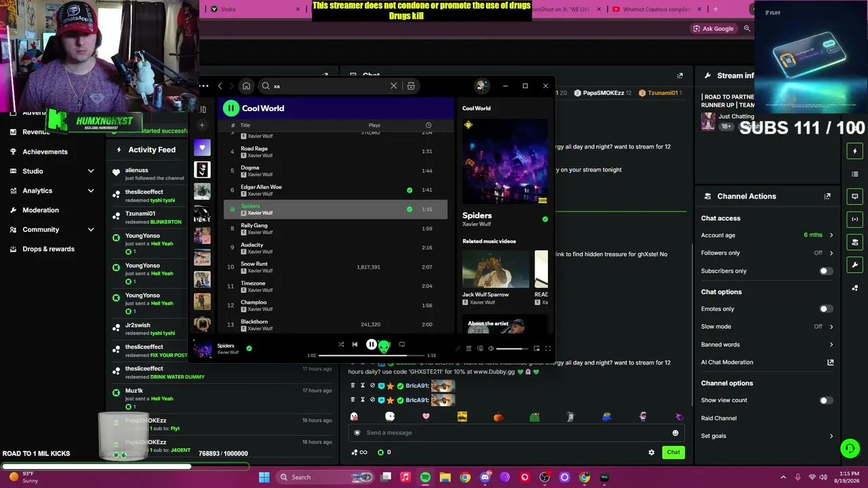
Task: Open the Followers only setting
Action: click(x=767, y=253)
